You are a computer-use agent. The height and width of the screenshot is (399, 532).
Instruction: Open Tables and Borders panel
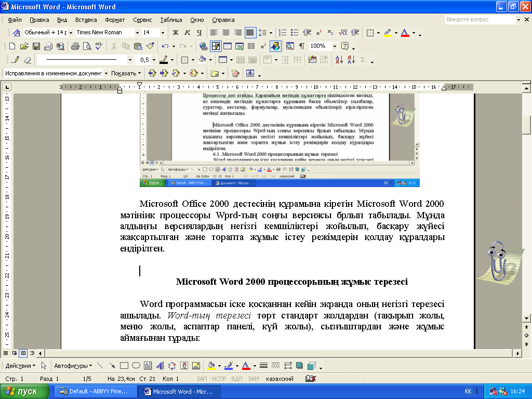pyautogui.click(x=216, y=46)
